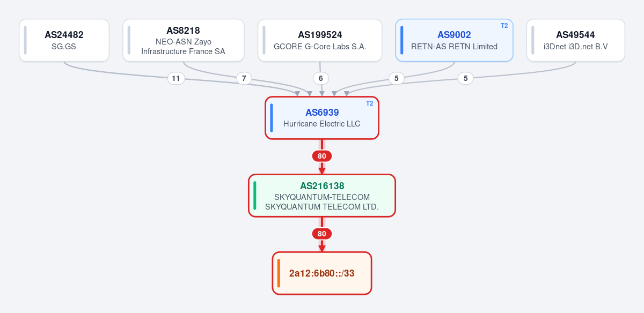Click the T2 badge on AS6939

click(370, 103)
